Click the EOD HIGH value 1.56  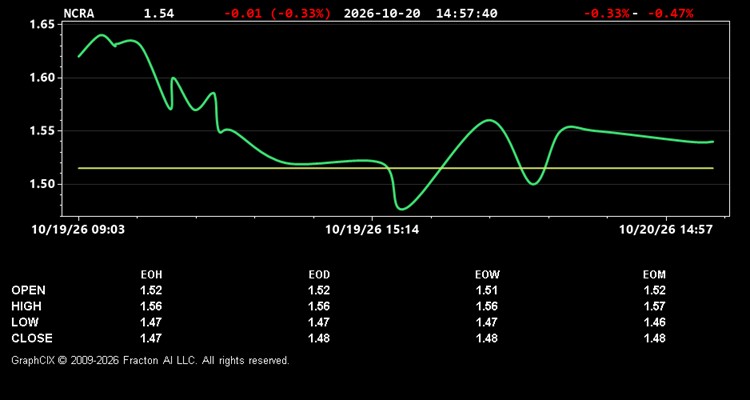click(319, 306)
